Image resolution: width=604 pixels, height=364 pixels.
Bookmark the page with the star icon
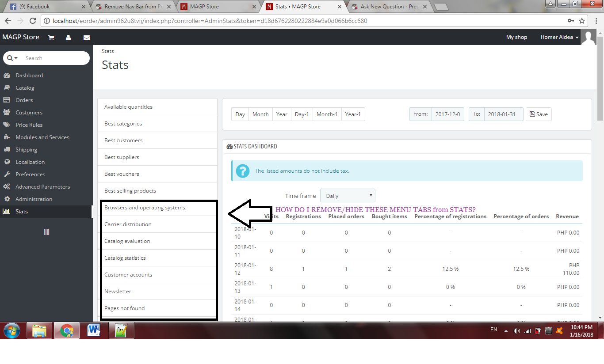pyautogui.click(x=582, y=21)
